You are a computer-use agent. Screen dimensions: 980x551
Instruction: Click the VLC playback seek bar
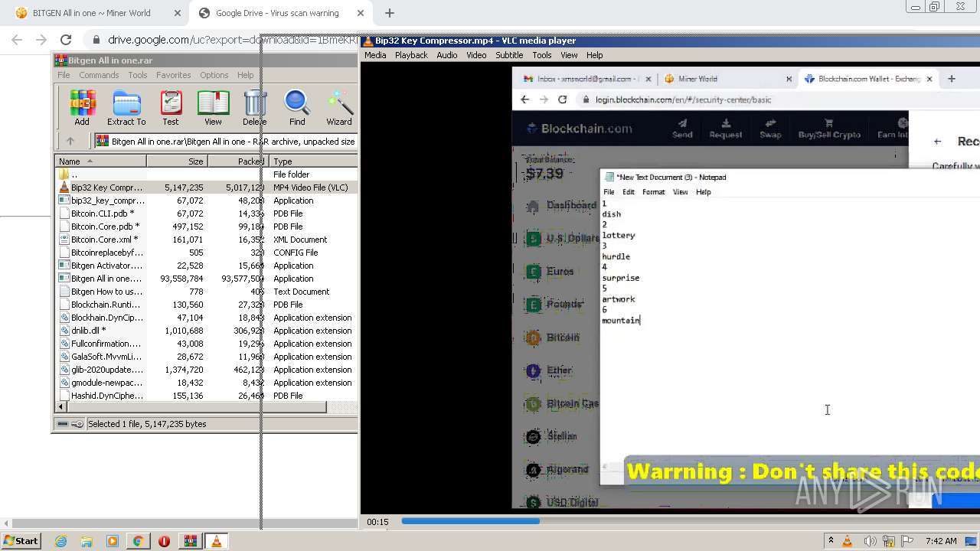click(x=689, y=521)
